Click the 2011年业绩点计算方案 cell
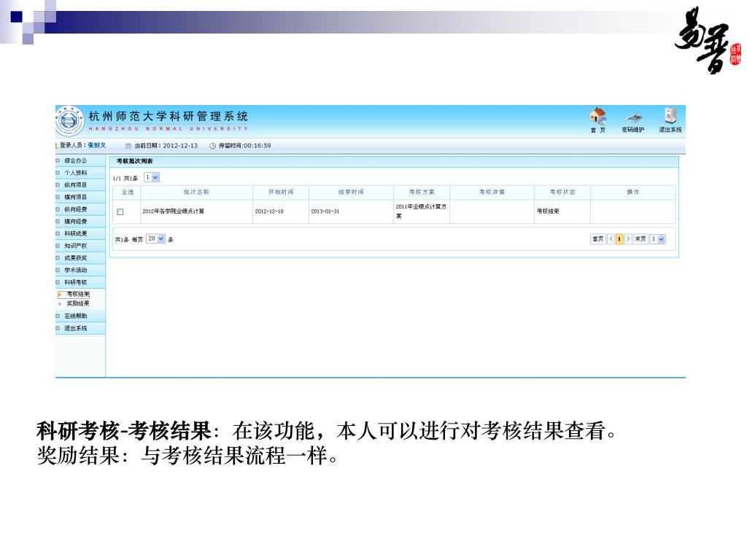Image resolution: width=747 pixels, height=560 pixels. pos(421,211)
